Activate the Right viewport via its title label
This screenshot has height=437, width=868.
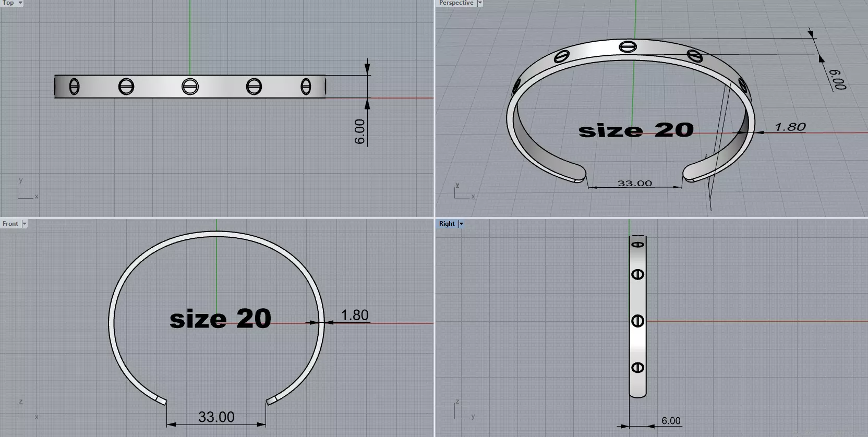447,224
